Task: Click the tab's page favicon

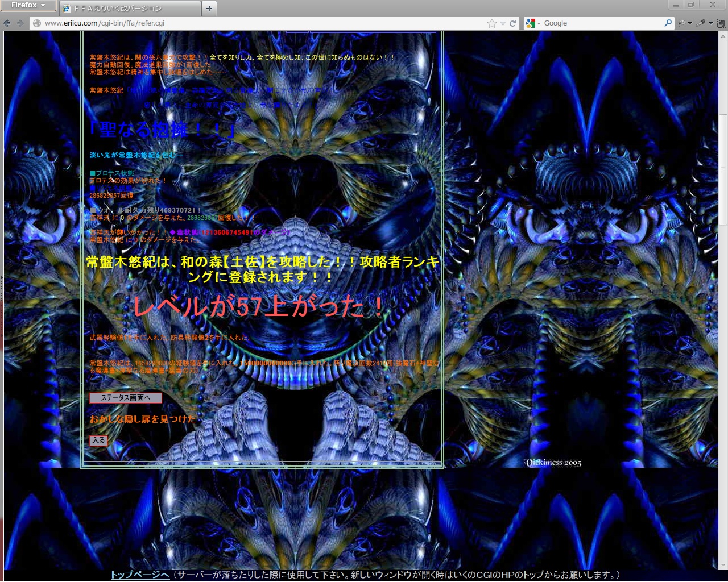Action: (x=67, y=9)
